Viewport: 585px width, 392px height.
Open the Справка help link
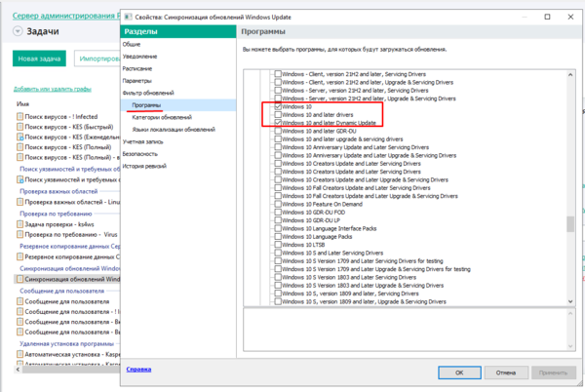coord(138,370)
